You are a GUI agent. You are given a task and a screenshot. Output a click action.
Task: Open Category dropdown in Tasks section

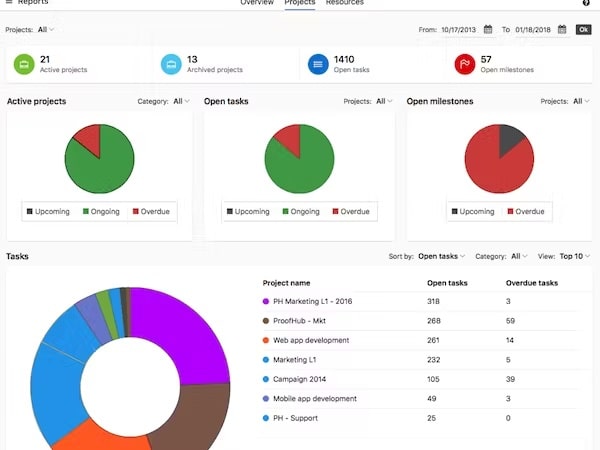pyautogui.click(x=519, y=256)
